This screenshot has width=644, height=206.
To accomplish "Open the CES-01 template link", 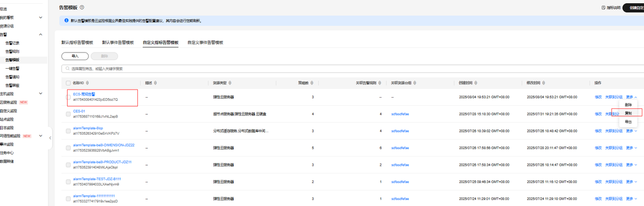I will [79, 111].
